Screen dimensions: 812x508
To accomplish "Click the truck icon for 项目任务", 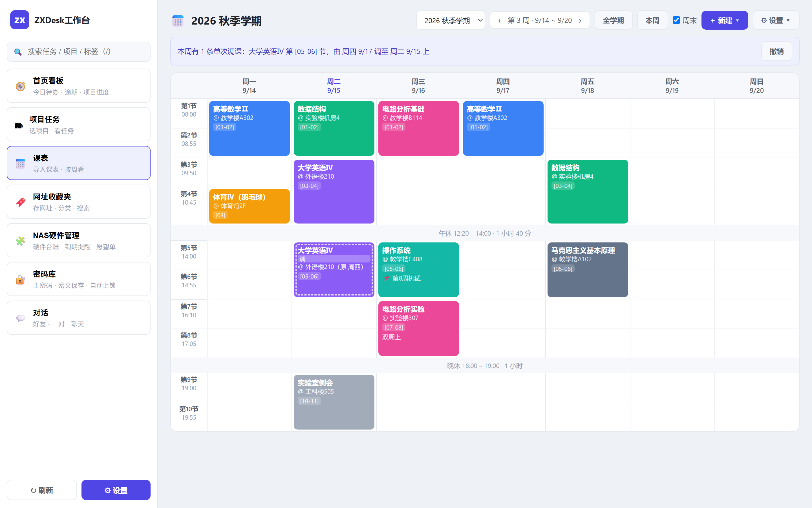I will click(19, 125).
